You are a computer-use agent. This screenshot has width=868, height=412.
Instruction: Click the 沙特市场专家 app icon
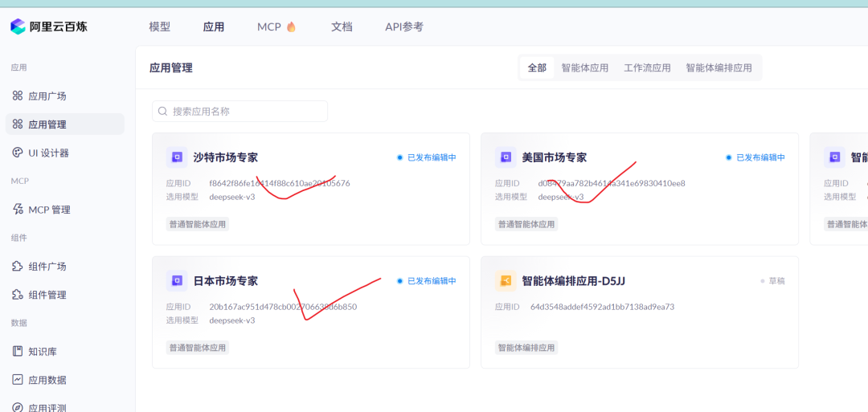177,157
